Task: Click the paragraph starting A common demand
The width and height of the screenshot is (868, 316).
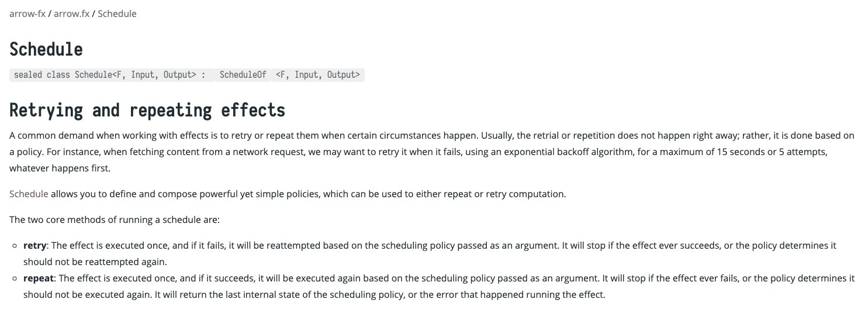Action: coord(432,152)
